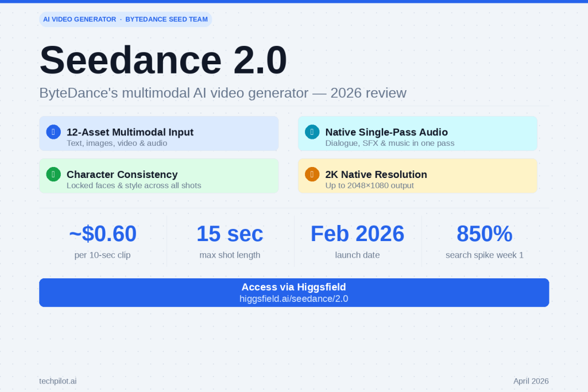This screenshot has height=392, width=588.
Task: Visit the techpilot.ai footer link
Action: [x=57, y=381]
